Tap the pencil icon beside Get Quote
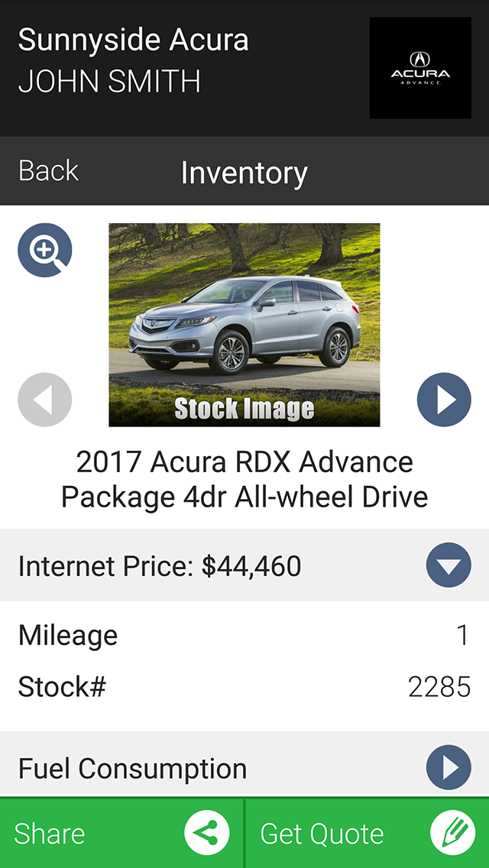The width and height of the screenshot is (489, 868). (453, 833)
